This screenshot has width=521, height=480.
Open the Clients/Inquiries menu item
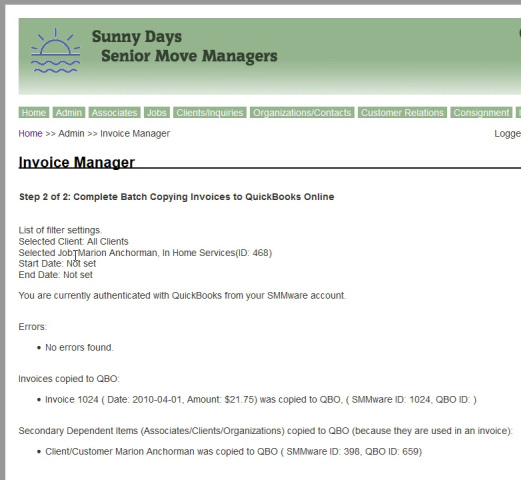(x=210, y=113)
